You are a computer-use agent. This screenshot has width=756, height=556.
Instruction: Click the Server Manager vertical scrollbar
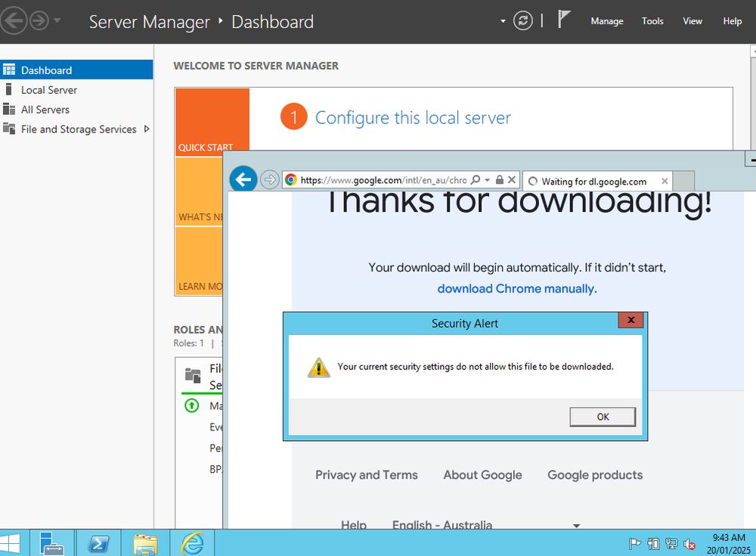pos(753,97)
